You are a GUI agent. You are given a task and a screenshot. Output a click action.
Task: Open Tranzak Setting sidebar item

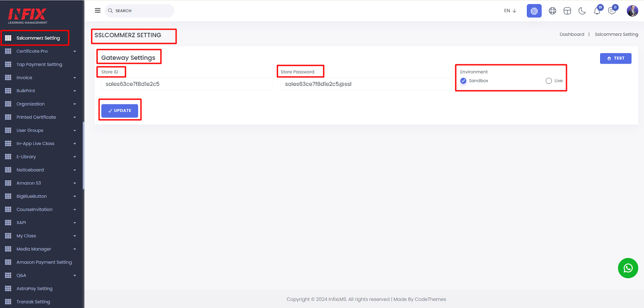coord(33,302)
